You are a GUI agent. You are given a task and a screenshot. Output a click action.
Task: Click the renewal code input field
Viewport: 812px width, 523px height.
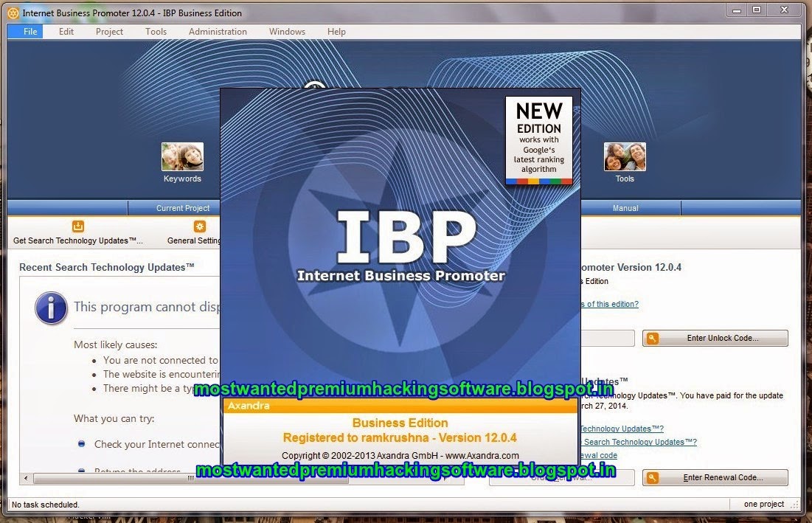point(562,477)
